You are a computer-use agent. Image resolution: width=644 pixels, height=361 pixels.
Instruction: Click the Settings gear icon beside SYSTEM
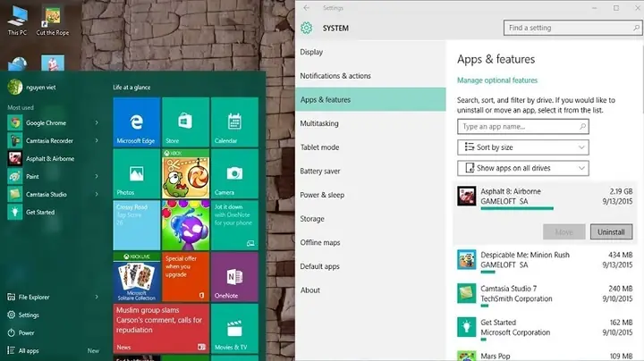(307, 28)
